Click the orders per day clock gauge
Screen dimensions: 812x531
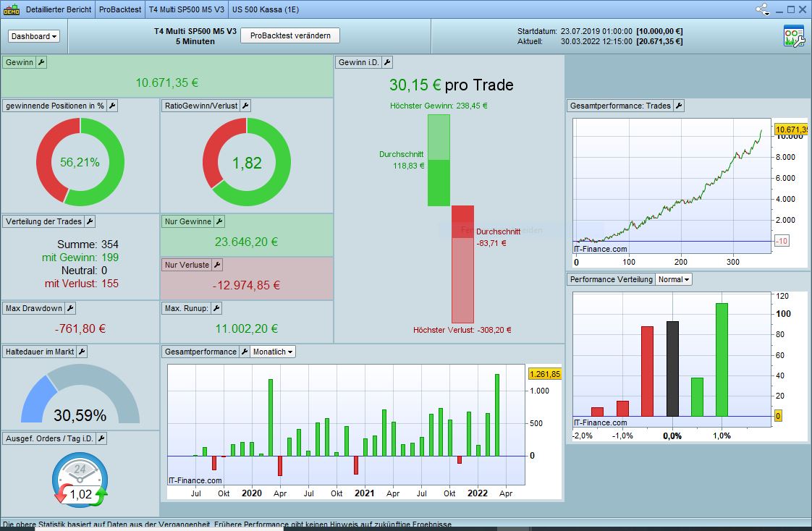80,480
